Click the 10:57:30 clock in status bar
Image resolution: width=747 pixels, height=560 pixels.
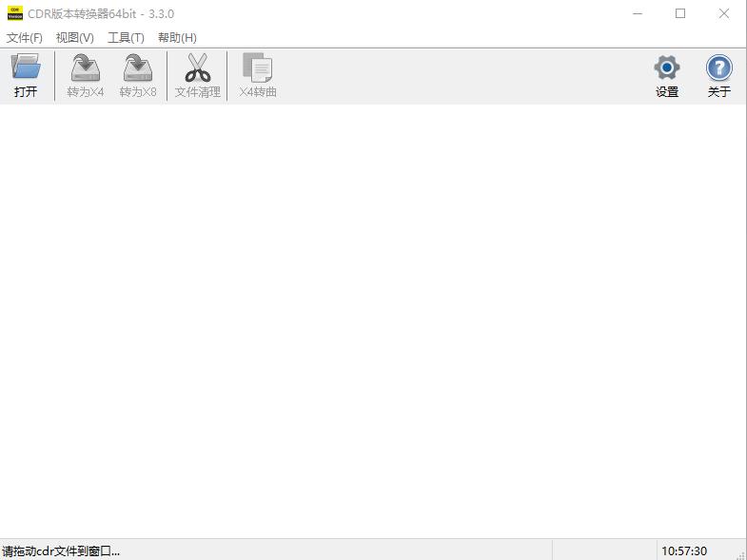click(x=684, y=551)
